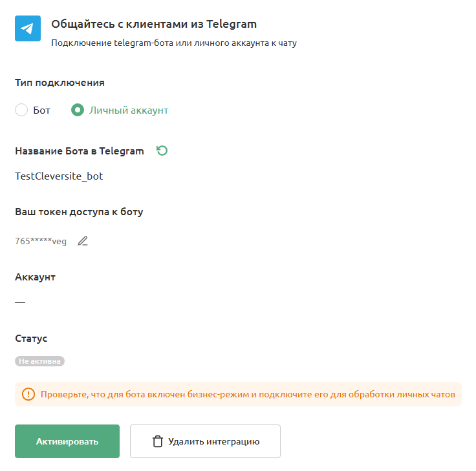Click the empty account dash value
Image resolution: width=476 pixels, height=471 pixels.
[x=20, y=302]
